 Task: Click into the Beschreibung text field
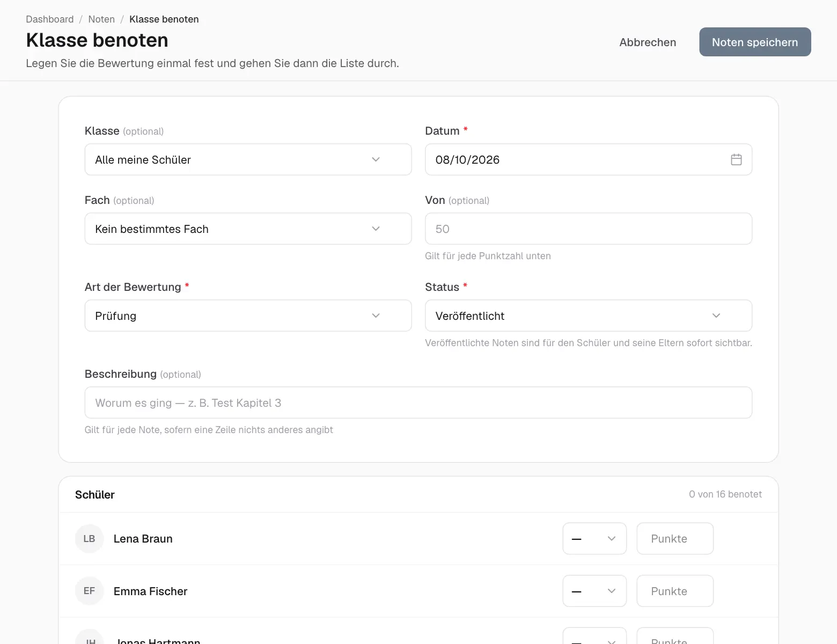(418, 402)
